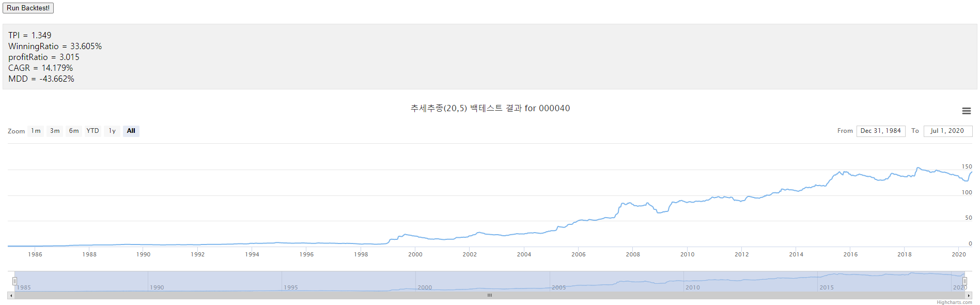The height and width of the screenshot is (305, 980).
Task: Click the navigator scrollbar right arrow
Action: tap(969, 295)
